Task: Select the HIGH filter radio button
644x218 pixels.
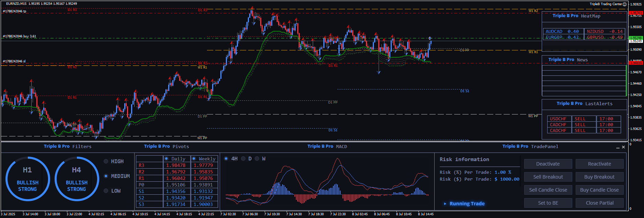Action: tap(106, 161)
